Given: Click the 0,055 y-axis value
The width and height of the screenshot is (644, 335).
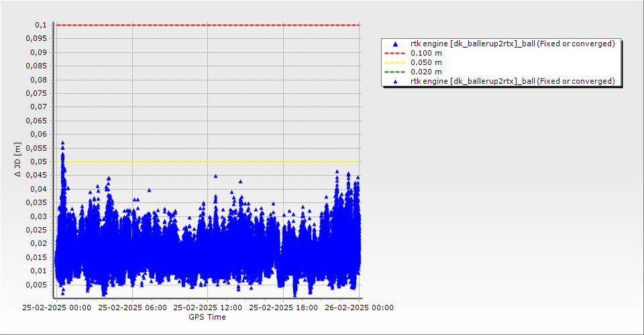Looking at the screenshot, I should (36, 148).
